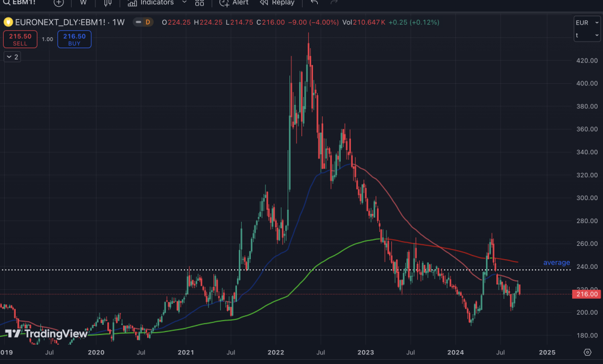The height and width of the screenshot is (364, 603).
Task: Open the EUR currency dropdown
Action: click(587, 23)
